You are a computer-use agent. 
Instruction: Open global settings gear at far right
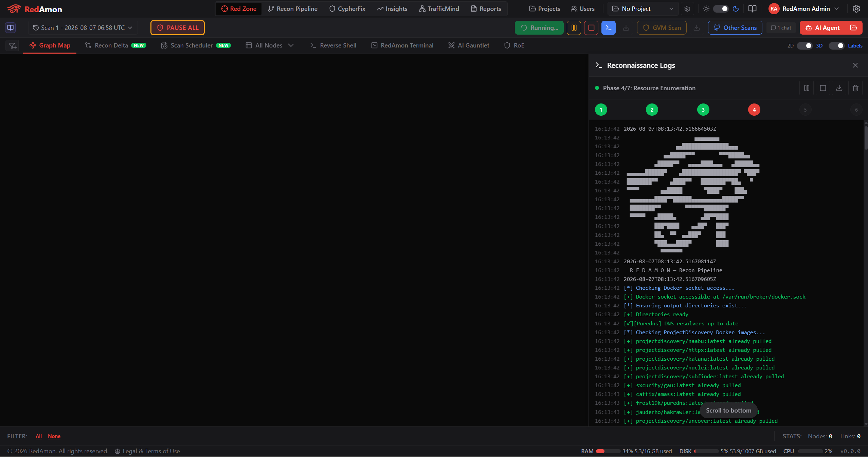(x=856, y=9)
